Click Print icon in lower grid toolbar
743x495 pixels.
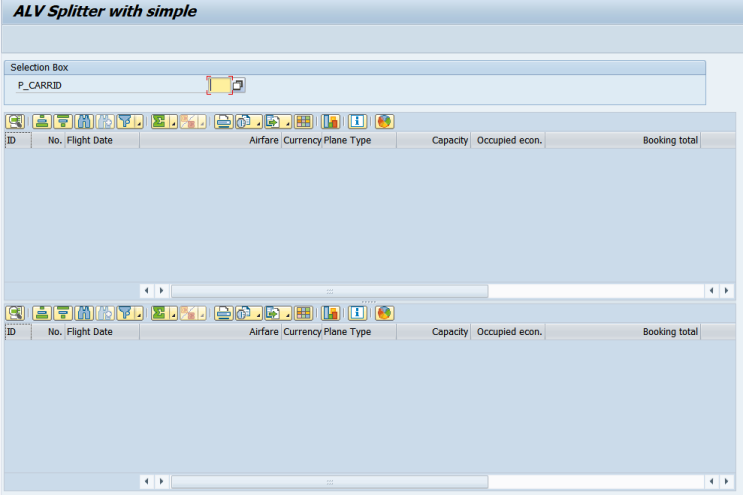(x=223, y=313)
